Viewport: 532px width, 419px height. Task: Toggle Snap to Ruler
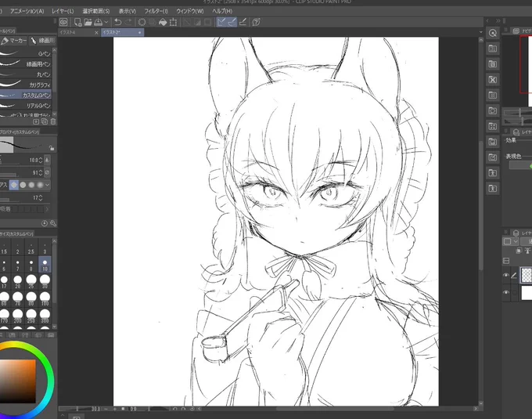pyautogui.click(x=221, y=23)
